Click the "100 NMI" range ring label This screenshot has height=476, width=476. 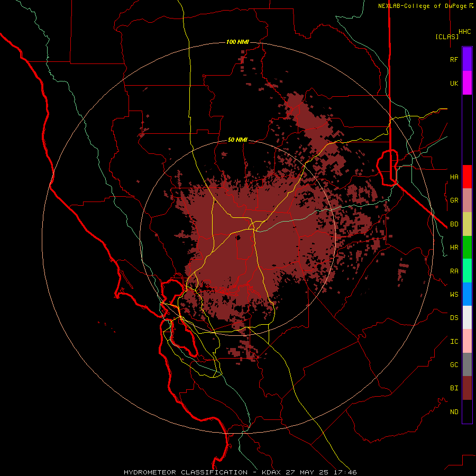237,42
